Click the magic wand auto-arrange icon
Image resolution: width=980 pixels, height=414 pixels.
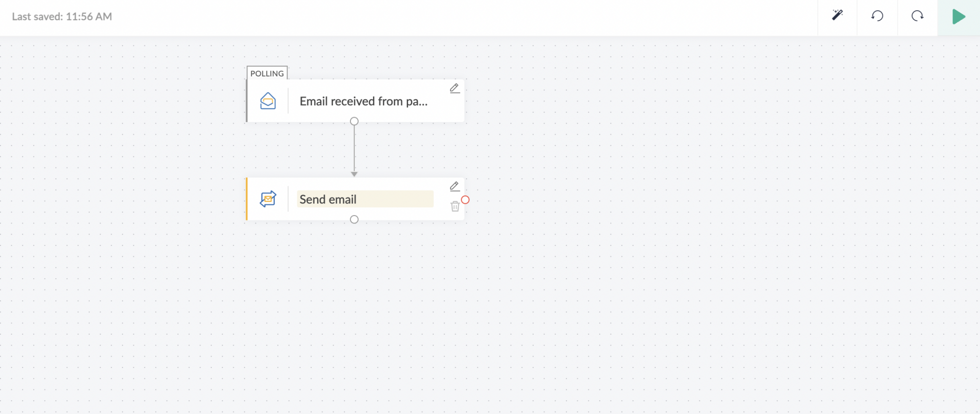pyautogui.click(x=837, y=16)
